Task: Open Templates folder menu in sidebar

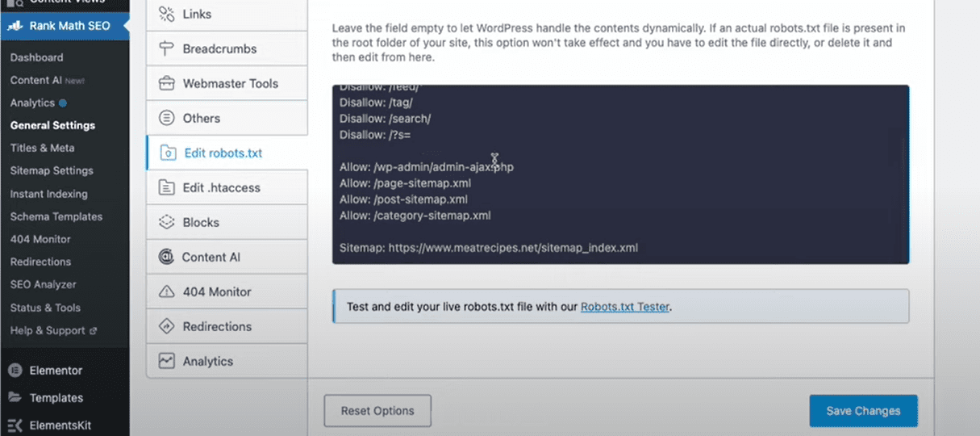Action: click(56, 397)
